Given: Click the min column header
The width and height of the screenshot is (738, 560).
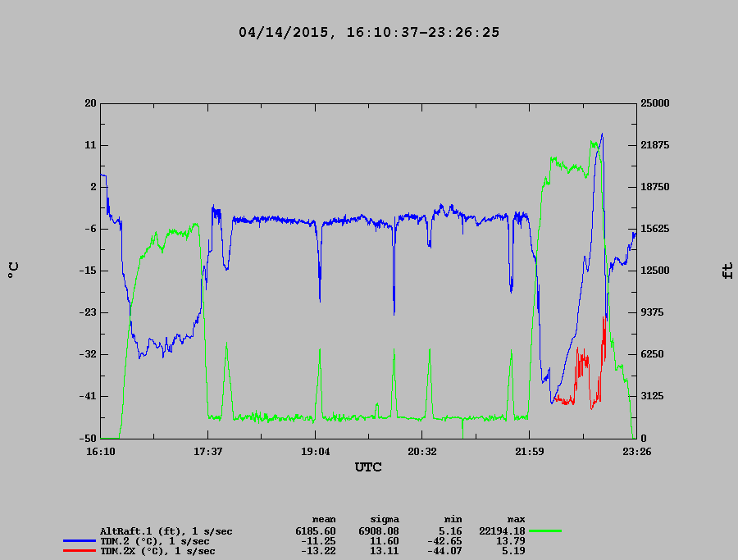Looking at the screenshot, I should point(453,520).
